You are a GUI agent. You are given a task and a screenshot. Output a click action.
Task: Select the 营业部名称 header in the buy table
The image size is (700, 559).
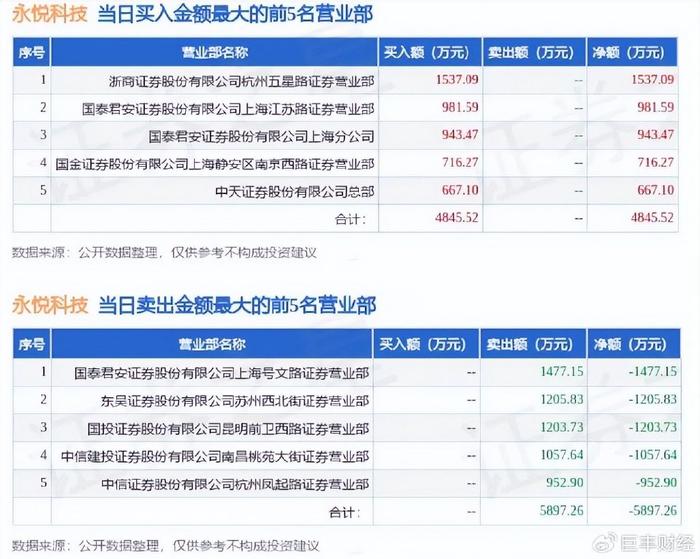(x=215, y=53)
